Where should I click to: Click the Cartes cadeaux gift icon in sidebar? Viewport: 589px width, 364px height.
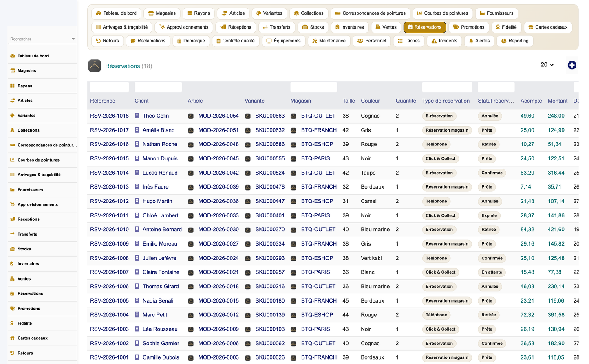click(x=13, y=338)
